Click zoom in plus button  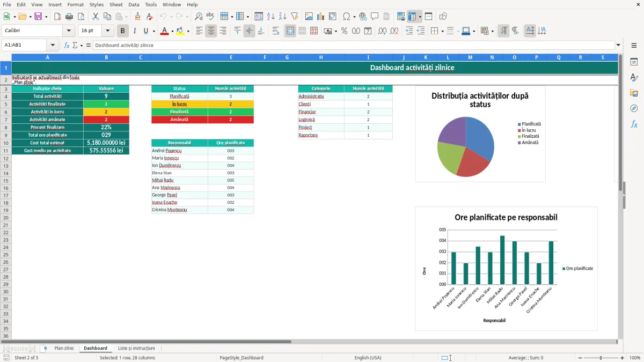pyautogui.click(x=623, y=358)
